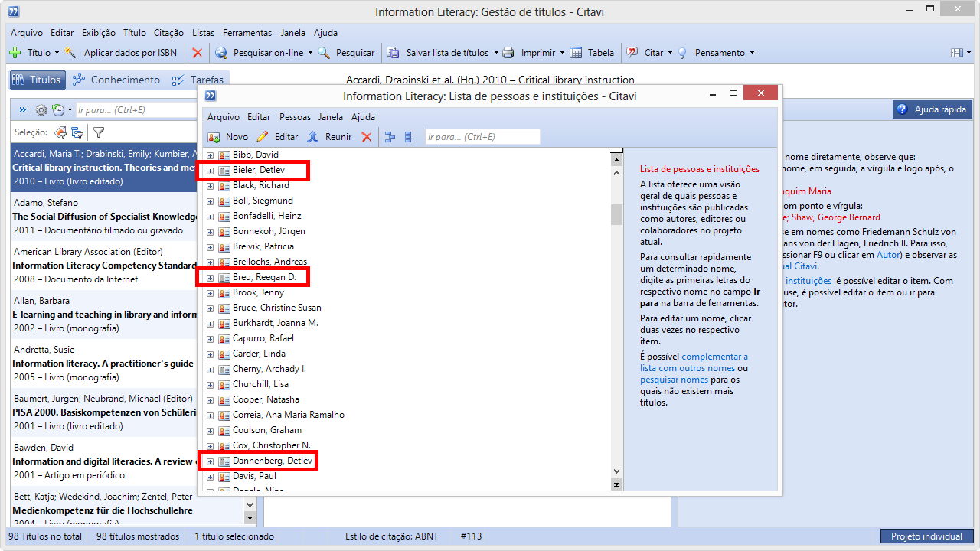This screenshot has width=980, height=551.
Task: Click the expand all tree icon
Action: pyautogui.click(x=390, y=137)
